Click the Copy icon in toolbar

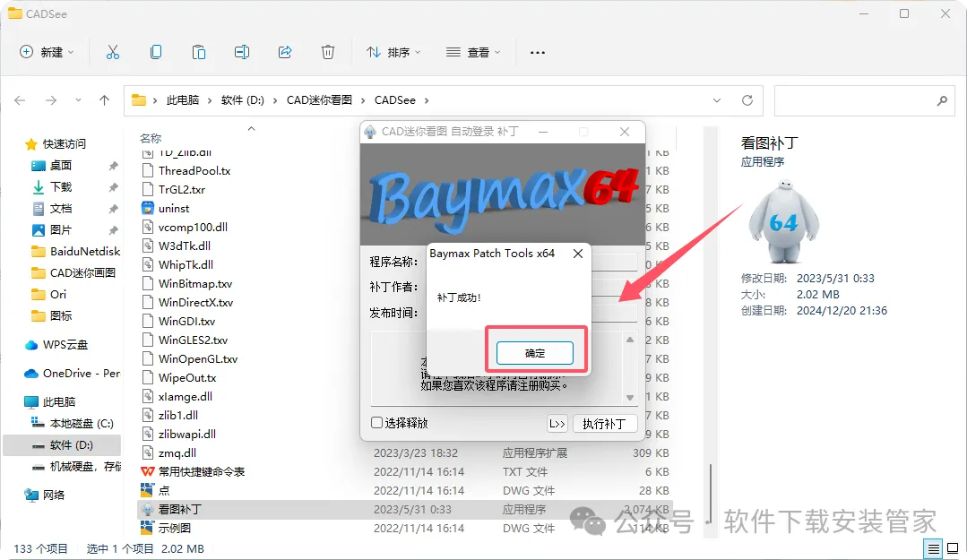coord(156,53)
